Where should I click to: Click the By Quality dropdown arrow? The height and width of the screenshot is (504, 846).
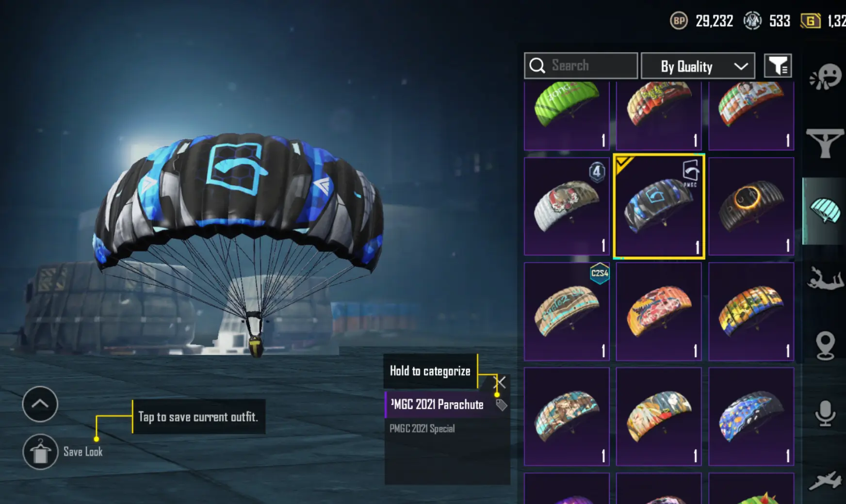point(741,66)
